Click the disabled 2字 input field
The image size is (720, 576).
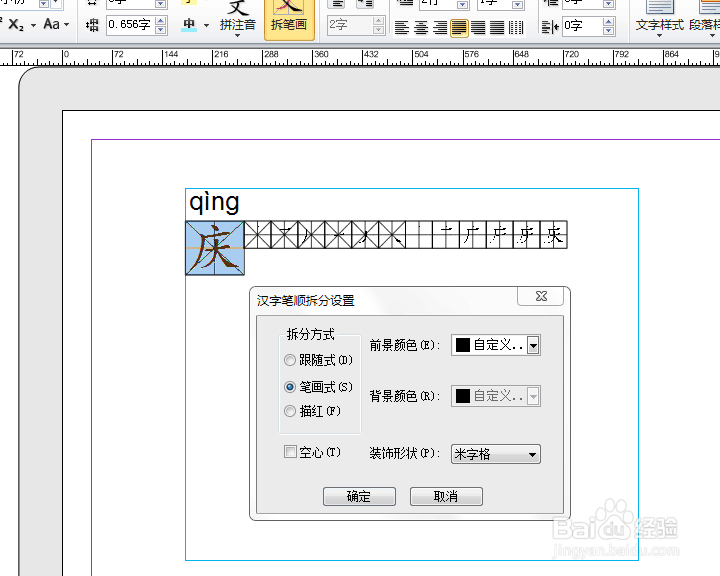click(351, 25)
